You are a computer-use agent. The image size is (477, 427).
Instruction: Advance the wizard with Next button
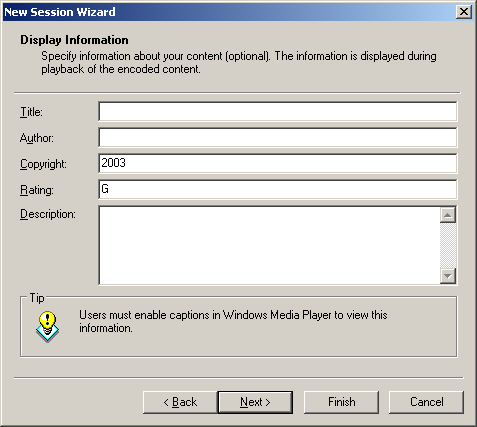tap(255, 402)
